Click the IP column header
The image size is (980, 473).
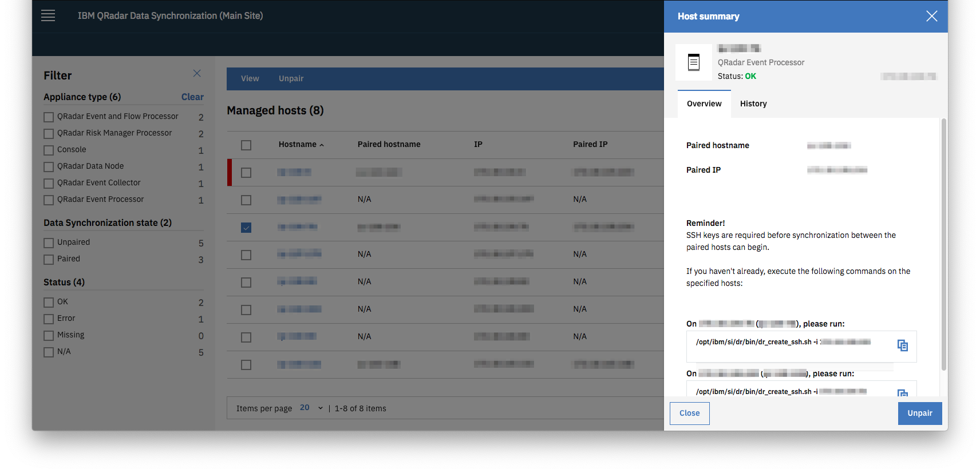pos(478,145)
